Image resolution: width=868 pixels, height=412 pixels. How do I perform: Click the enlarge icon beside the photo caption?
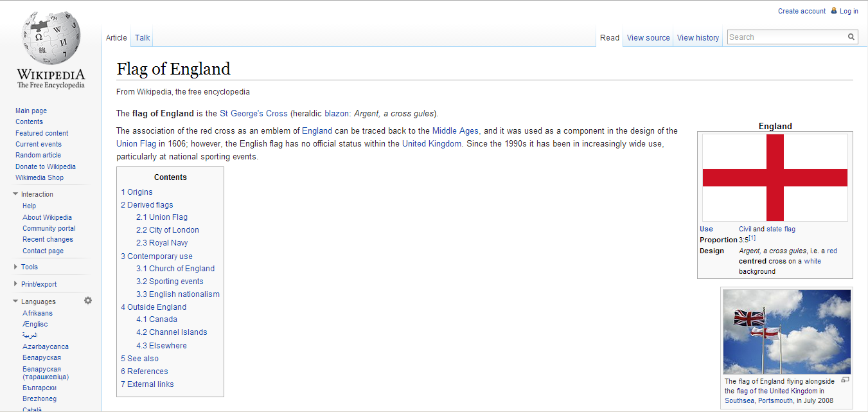[x=845, y=380]
